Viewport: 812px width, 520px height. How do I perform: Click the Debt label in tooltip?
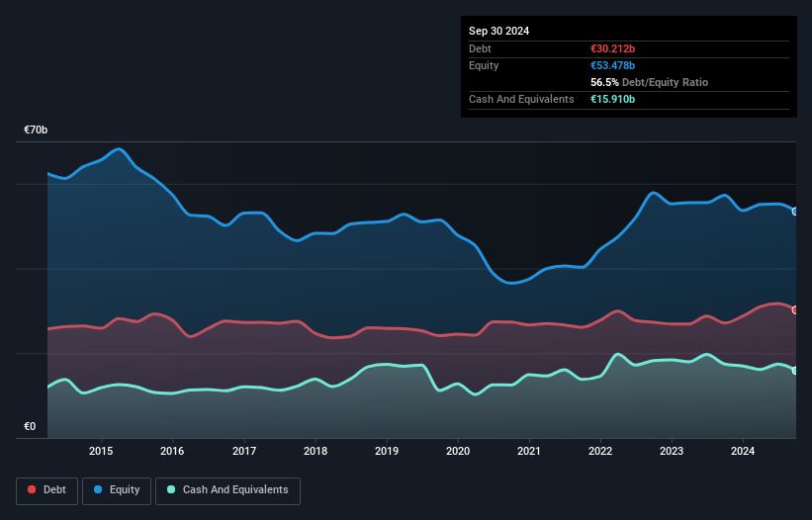(480, 48)
